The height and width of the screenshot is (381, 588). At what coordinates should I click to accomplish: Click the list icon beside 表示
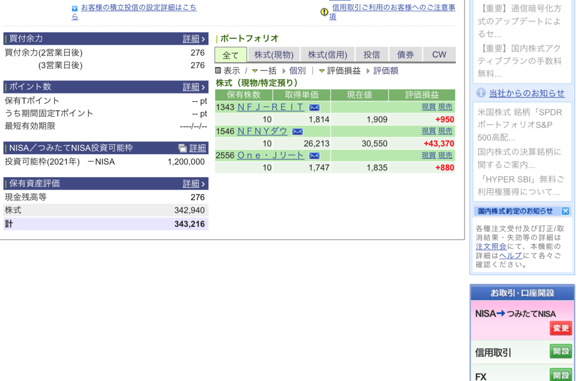(219, 71)
